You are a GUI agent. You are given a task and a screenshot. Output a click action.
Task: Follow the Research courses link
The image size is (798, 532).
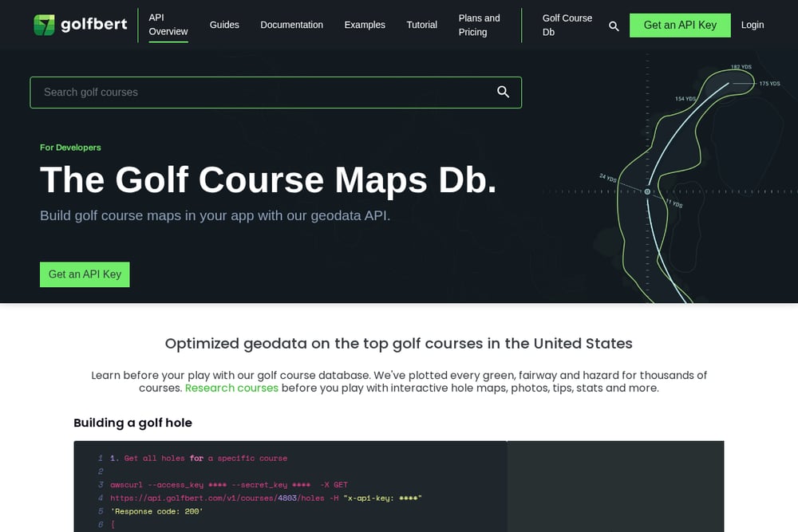231,388
